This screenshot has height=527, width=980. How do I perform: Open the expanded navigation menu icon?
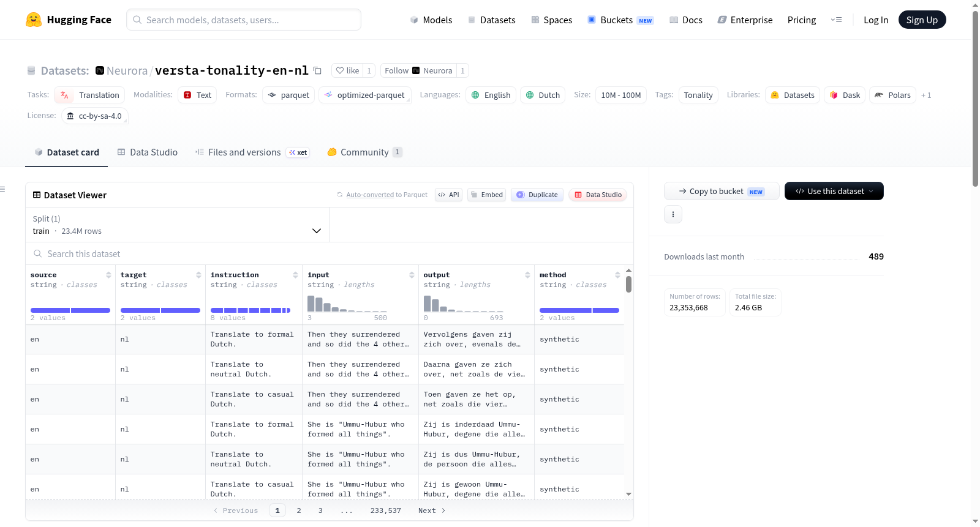(x=836, y=20)
